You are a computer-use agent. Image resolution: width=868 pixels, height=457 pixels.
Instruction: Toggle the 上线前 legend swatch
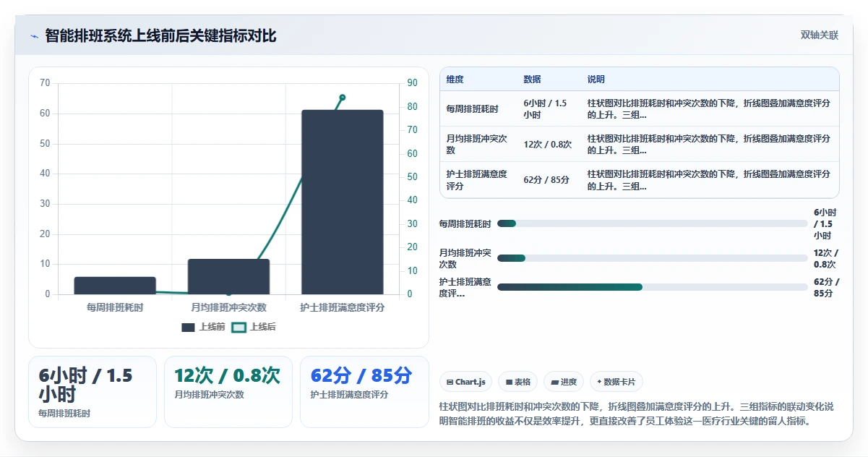pos(189,328)
